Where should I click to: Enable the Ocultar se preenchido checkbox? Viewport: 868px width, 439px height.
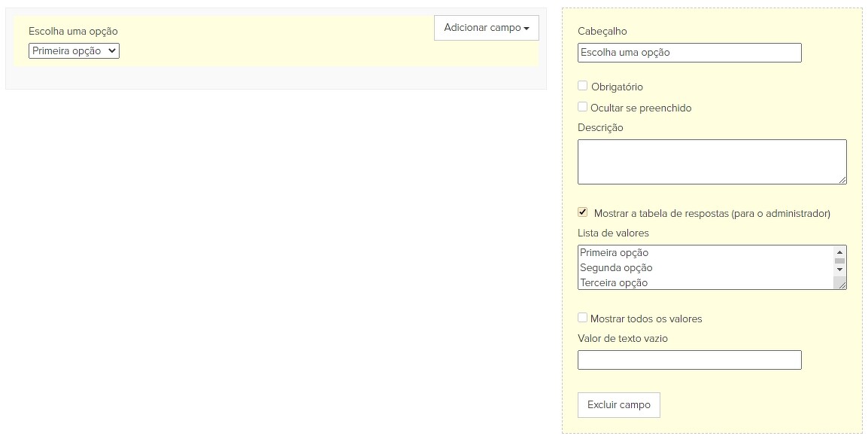tap(582, 107)
